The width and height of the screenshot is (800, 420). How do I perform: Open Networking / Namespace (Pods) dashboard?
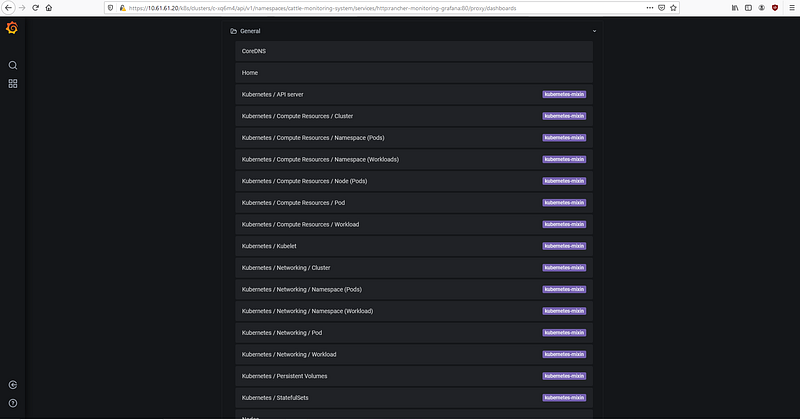coord(414,289)
